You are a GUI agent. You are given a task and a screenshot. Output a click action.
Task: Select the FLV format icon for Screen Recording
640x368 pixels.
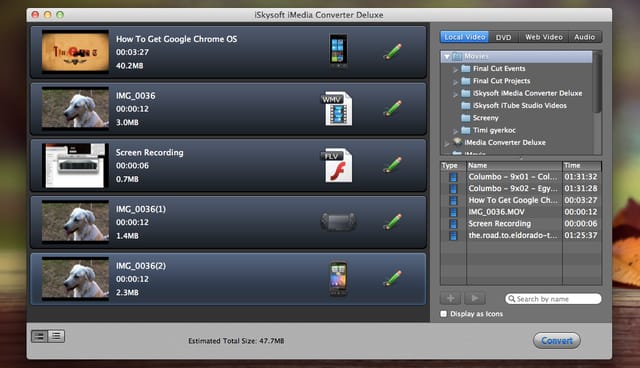pos(337,165)
